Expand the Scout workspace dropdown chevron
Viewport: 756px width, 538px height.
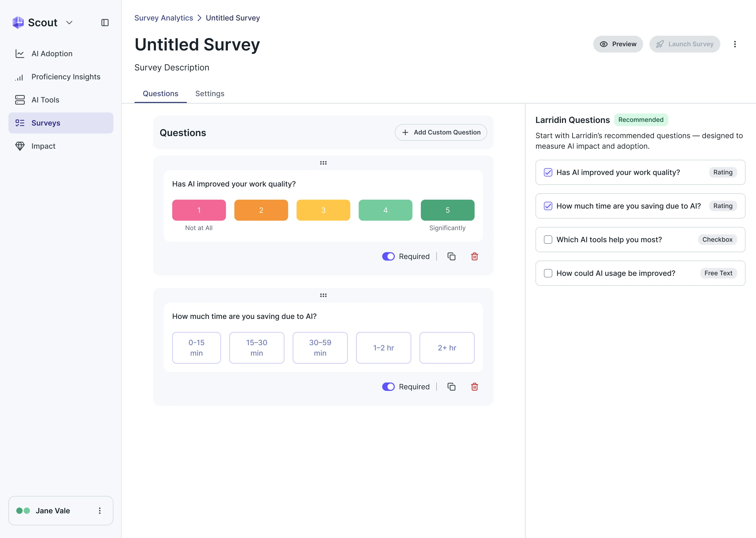click(69, 23)
